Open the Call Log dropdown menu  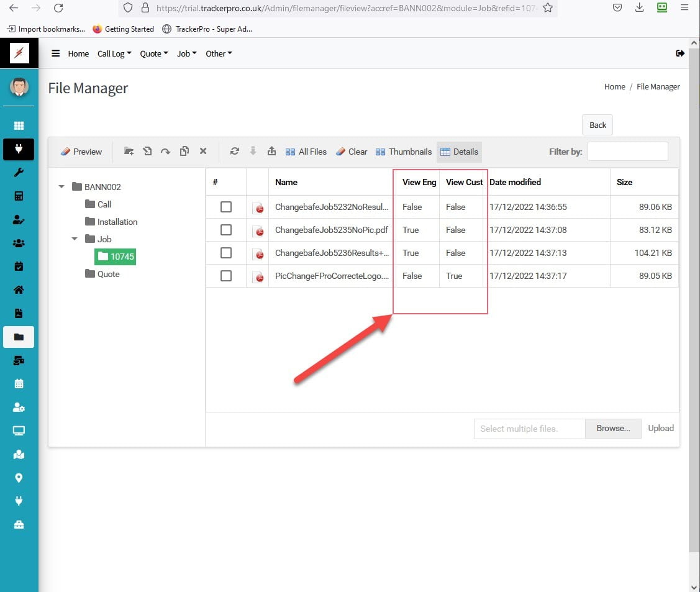pyautogui.click(x=114, y=53)
